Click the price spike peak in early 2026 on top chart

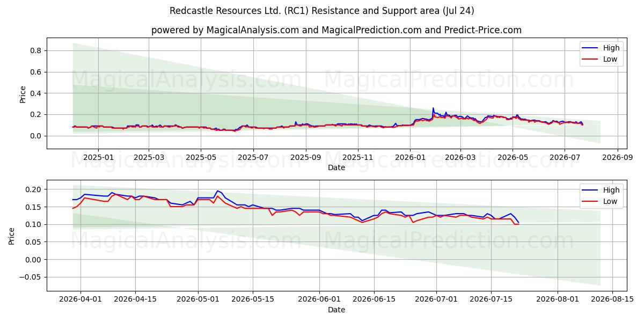coord(433,108)
